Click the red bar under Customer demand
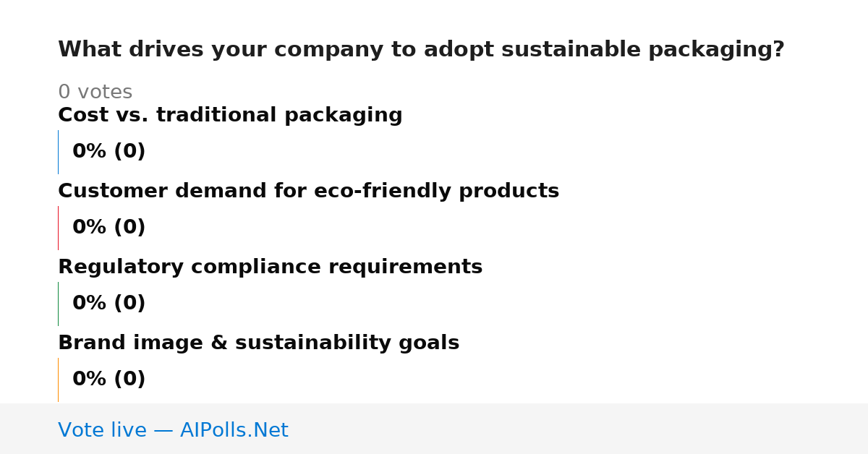 coord(58,228)
